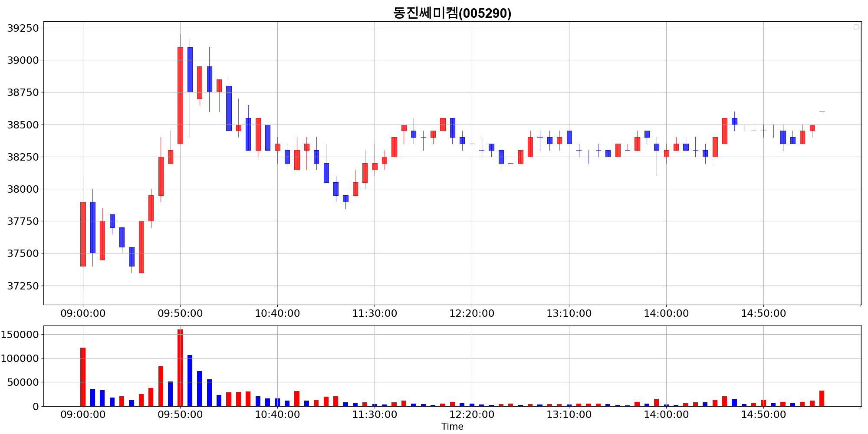The image size is (868, 434).
Task: Click the empty legend box on price chart
Action: pyautogui.click(x=856, y=27)
